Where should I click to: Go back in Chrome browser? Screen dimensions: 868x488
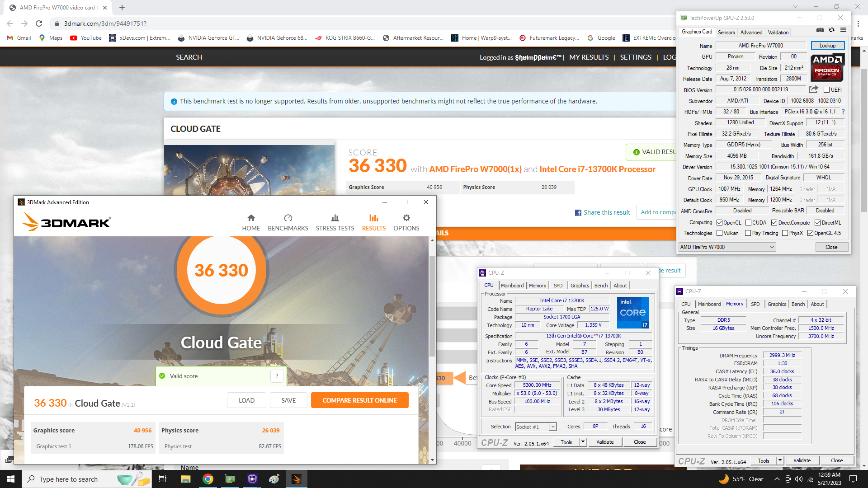(10, 23)
